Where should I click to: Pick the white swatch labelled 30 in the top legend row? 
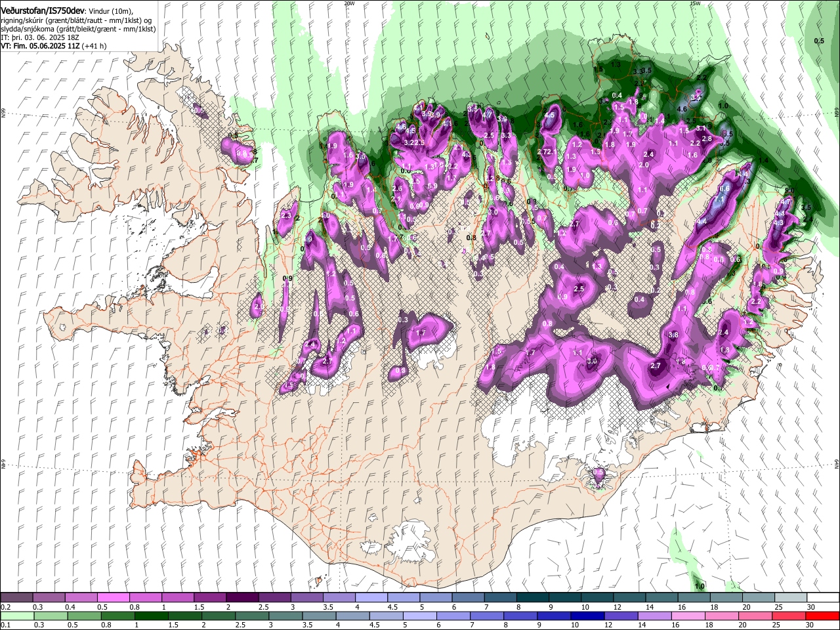822,597
